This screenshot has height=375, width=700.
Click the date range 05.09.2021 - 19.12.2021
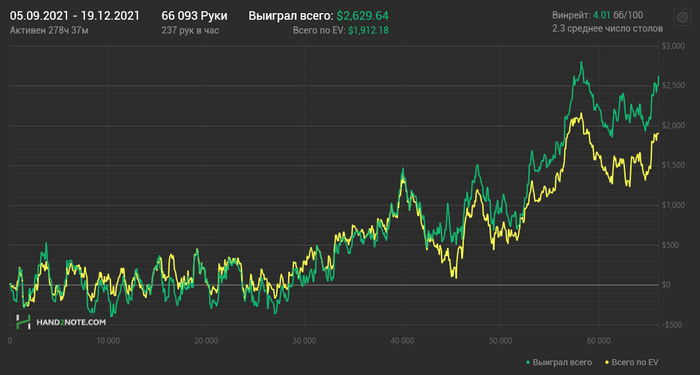point(75,16)
